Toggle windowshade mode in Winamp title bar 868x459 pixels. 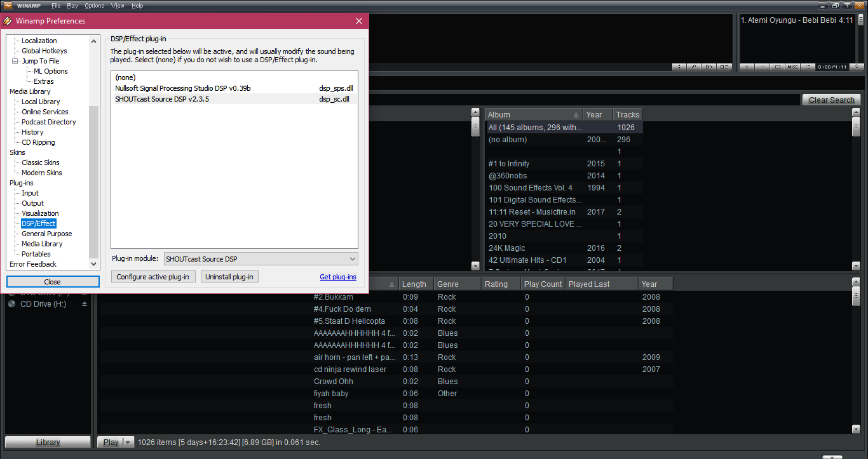click(x=847, y=5)
